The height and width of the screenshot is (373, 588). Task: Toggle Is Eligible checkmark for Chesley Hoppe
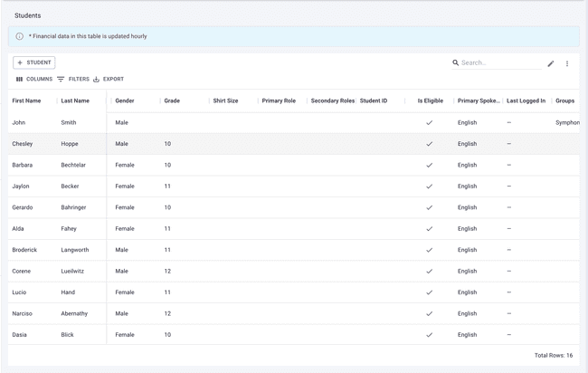point(429,144)
